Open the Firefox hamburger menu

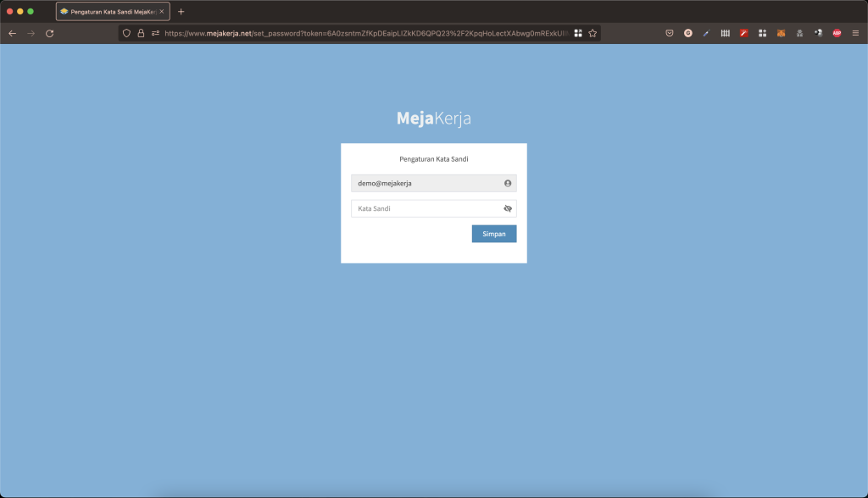coord(855,33)
